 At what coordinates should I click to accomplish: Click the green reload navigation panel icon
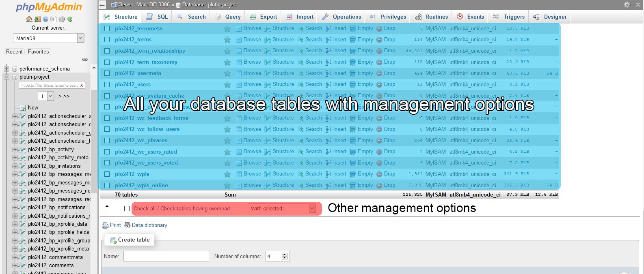pyautogui.click(x=70, y=19)
